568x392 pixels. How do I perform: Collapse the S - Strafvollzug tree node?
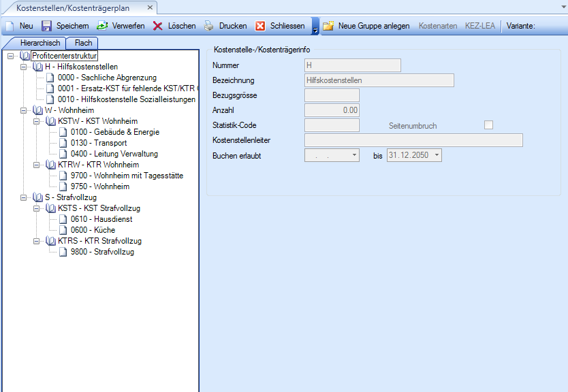click(x=25, y=197)
